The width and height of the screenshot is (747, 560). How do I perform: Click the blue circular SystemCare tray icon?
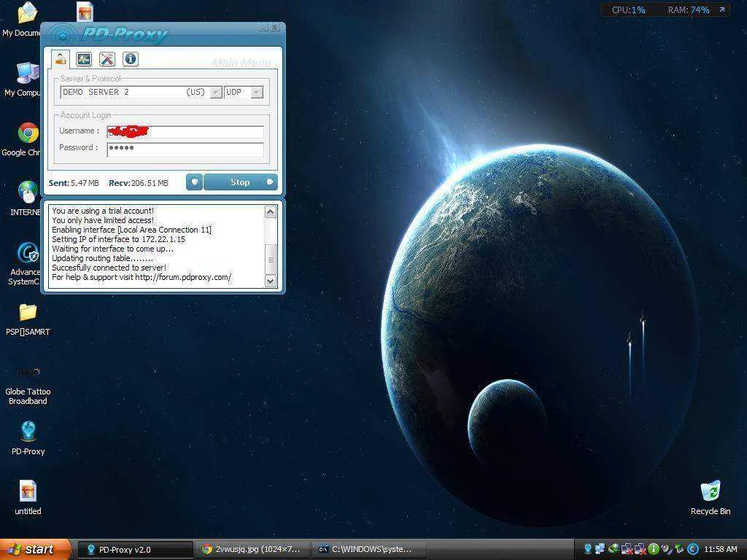coord(693,549)
